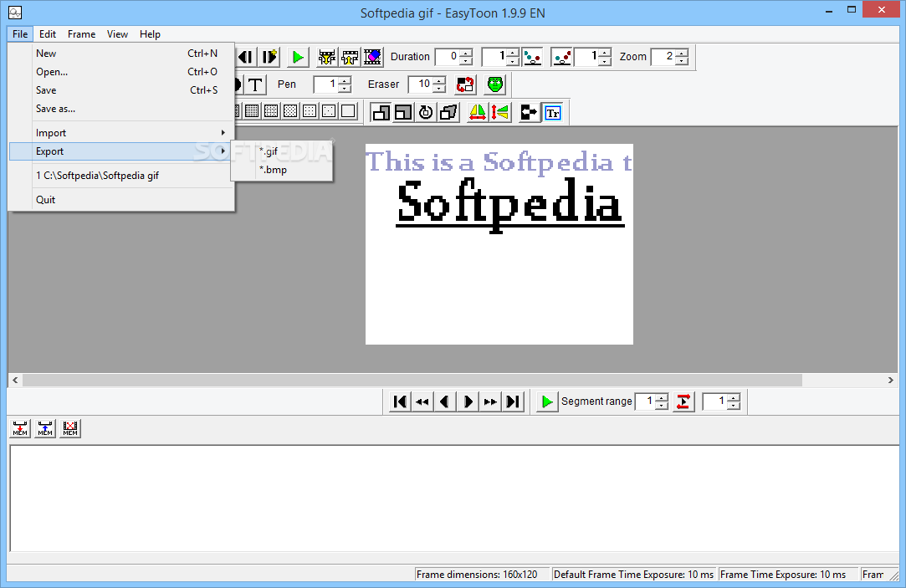Click the scale-down selection icon
Viewport: 906px width, 588px height.
(x=403, y=112)
